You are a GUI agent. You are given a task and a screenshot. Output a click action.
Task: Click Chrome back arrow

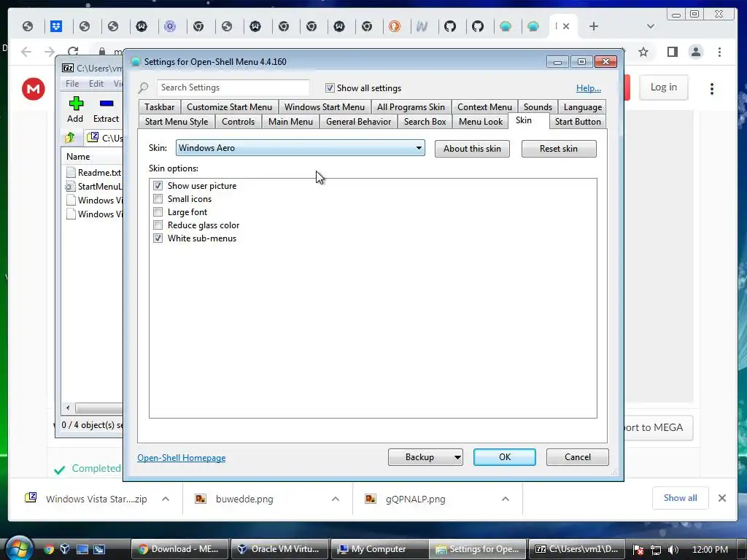26,52
